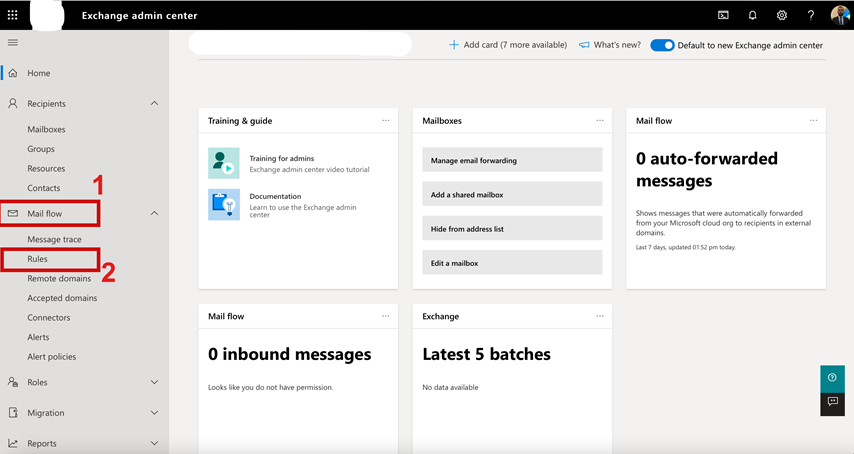The width and height of the screenshot is (854, 454).
Task: Click 0 auto-forwarded messages heading
Action: [706, 169]
